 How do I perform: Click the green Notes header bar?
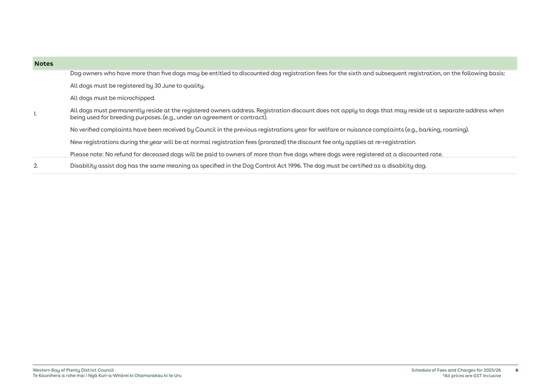point(275,63)
